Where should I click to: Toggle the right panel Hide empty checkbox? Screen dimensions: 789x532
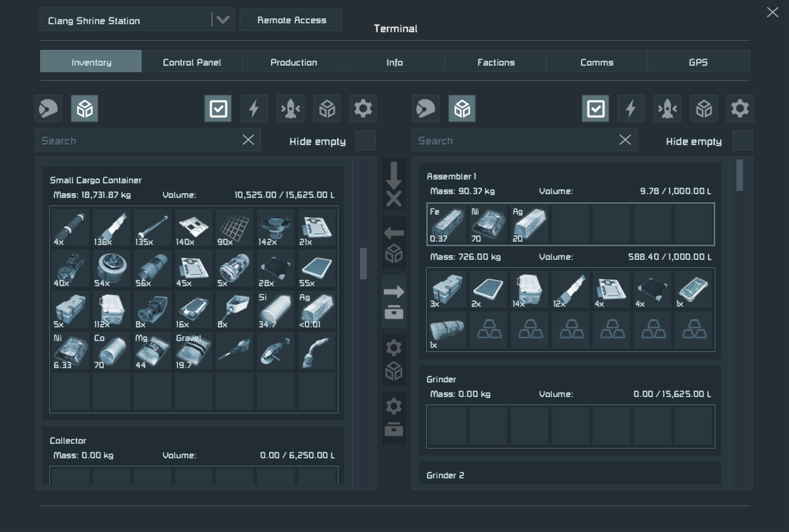click(742, 140)
